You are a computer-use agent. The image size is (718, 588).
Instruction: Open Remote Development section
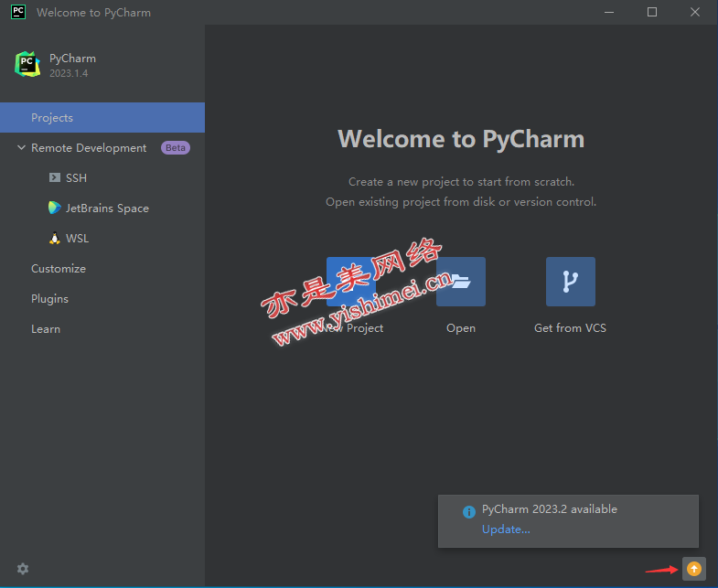coord(89,148)
